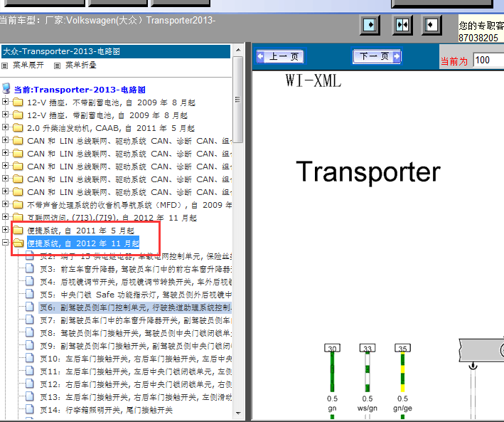Open 页14: 行李箱照明开关, 尾门接触开关 page

tap(107, 410)
